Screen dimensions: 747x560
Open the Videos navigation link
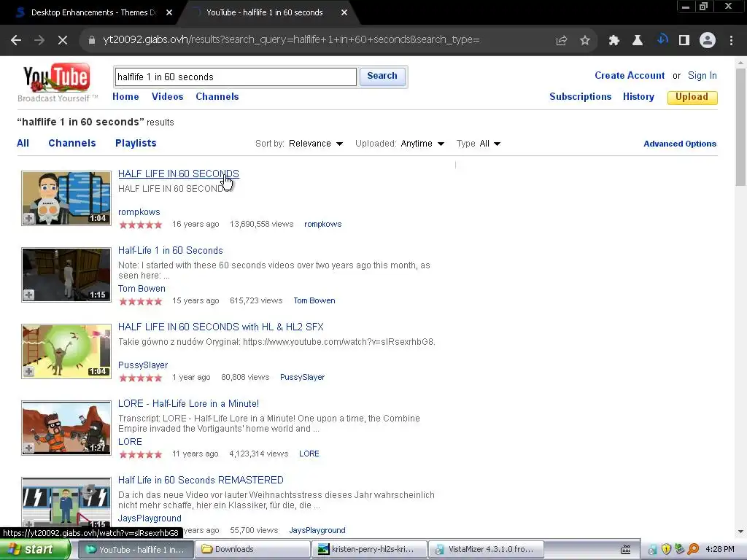click(x=167, y=97)
